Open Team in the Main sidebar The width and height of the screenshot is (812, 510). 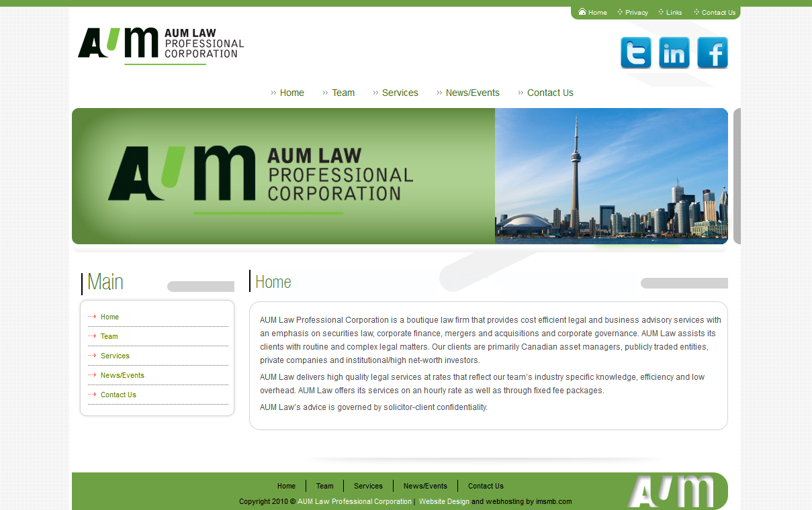(x=109, y=336)
